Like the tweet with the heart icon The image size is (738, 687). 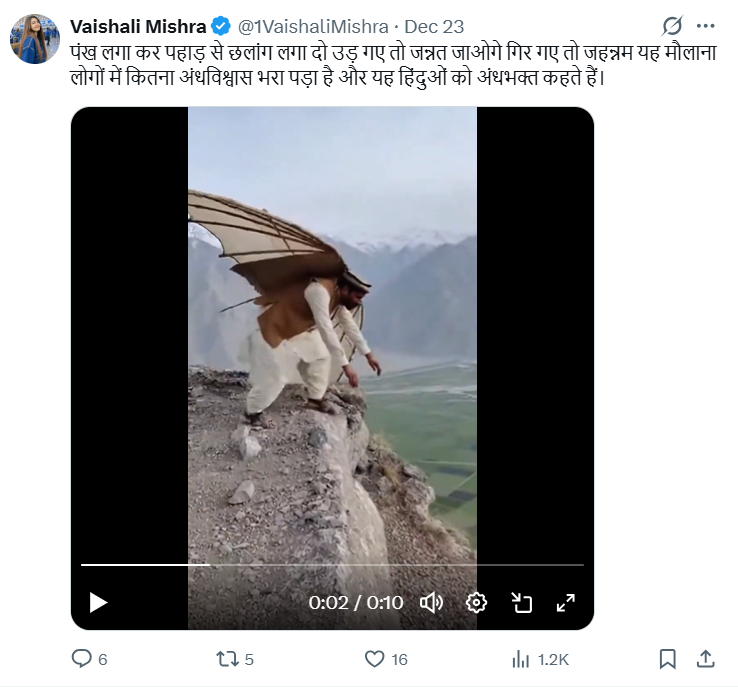click(375, 659)
